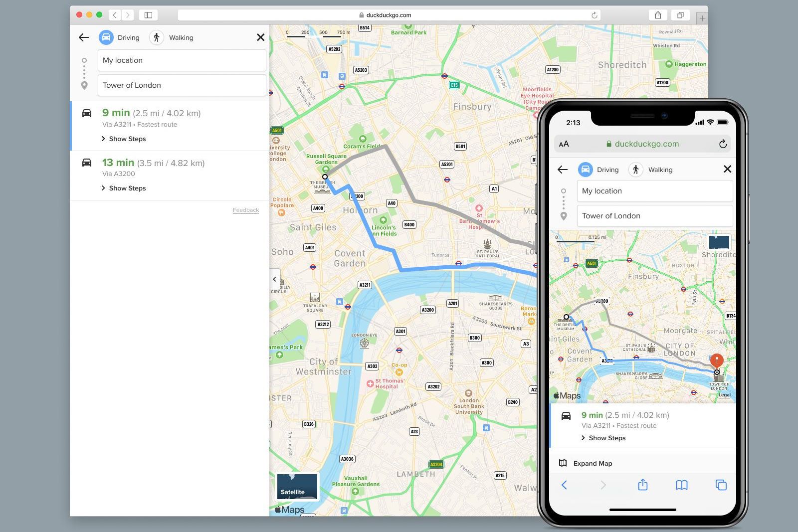This screenshot has width=798, height=532.
Task: Tap share icon in phone Safari toolbar
Action: coord(642,485)
